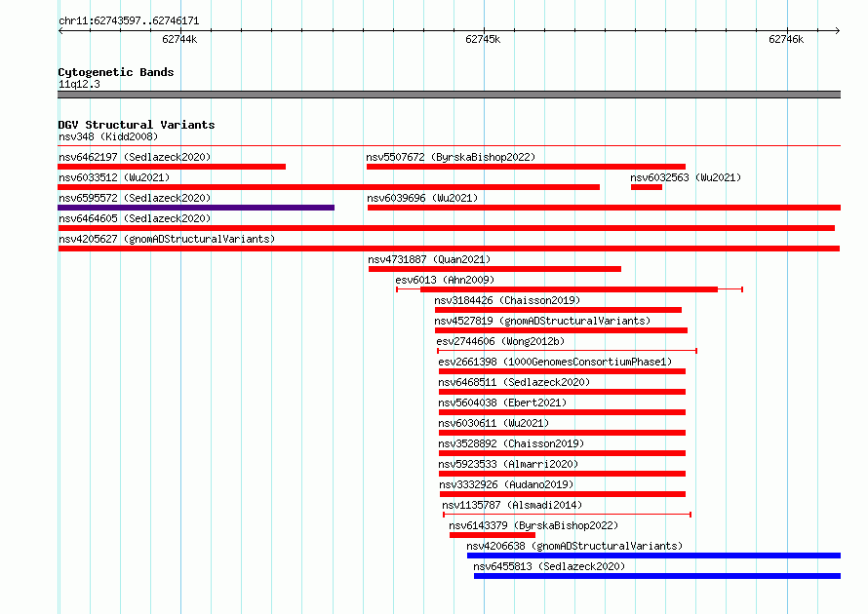Click the nsv6464605 (Sedlazeck2020) label
Screen dimensions: 868x614
coord(135,218)
